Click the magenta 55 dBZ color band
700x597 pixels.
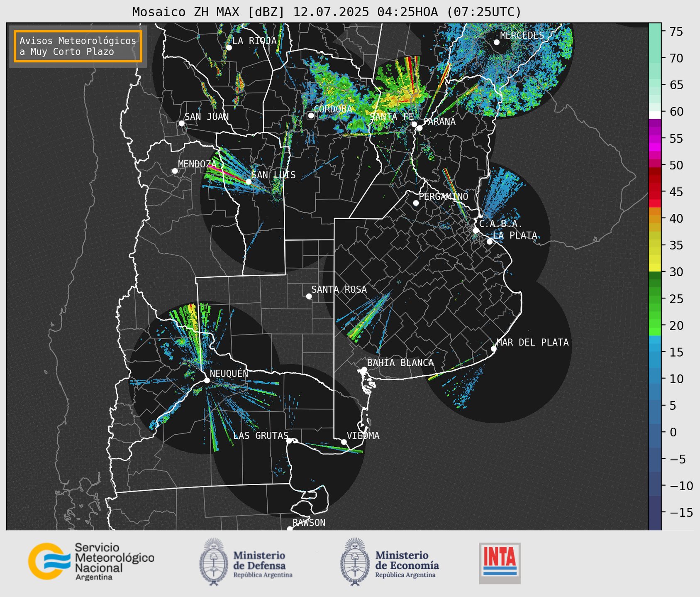click(x=655, y=138)
